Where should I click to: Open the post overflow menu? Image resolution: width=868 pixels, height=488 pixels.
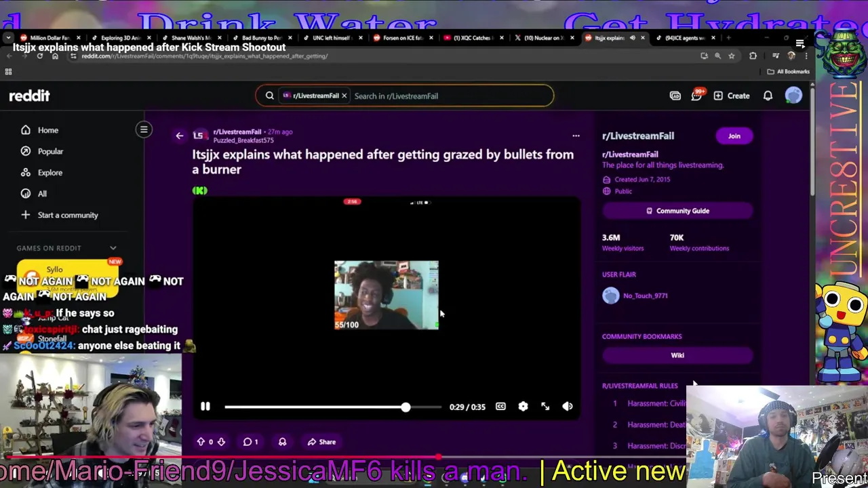coord(576,136)
